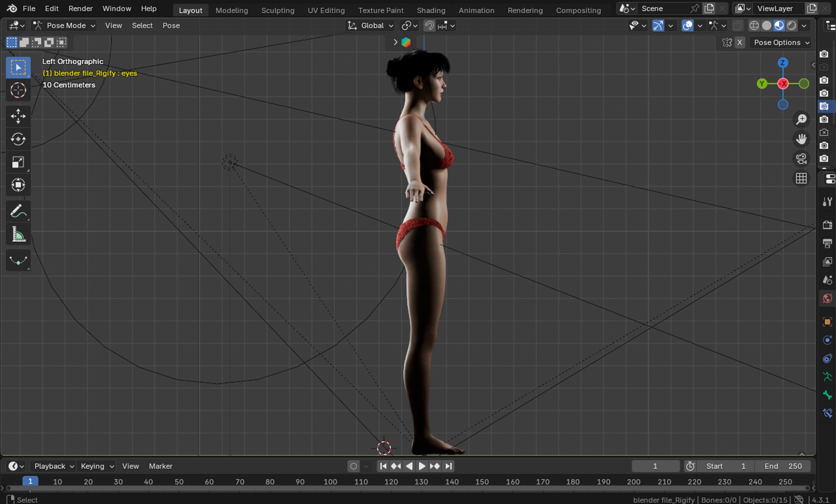836x504 pixels.
Task: Choose the Annotate pencil tool
Action: tap(18, 211)
